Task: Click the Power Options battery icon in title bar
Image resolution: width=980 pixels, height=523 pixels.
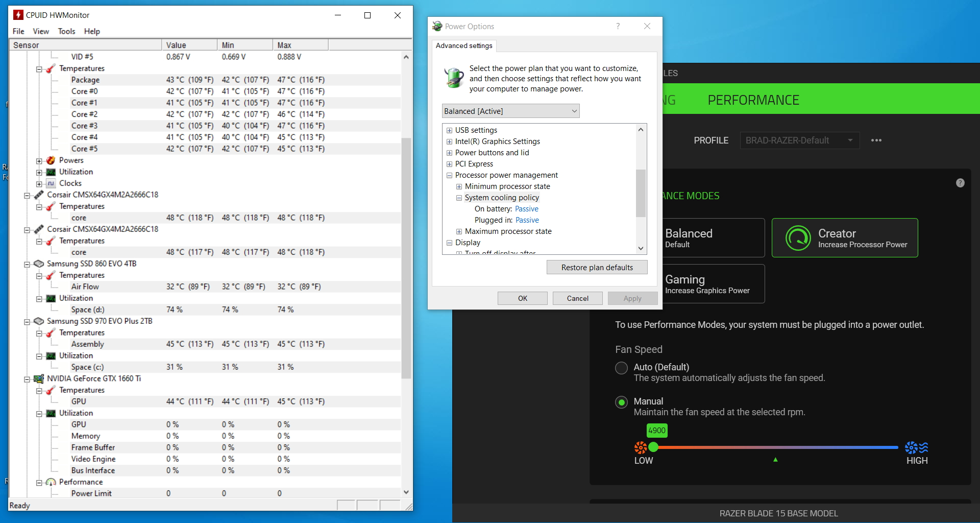Action: tap(437, 26)
